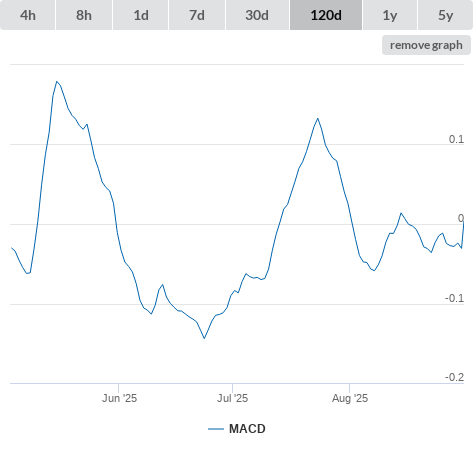The image size is (474, 455).
Task: Click the Aug '25 x-axis label
Action: (350, 398)
